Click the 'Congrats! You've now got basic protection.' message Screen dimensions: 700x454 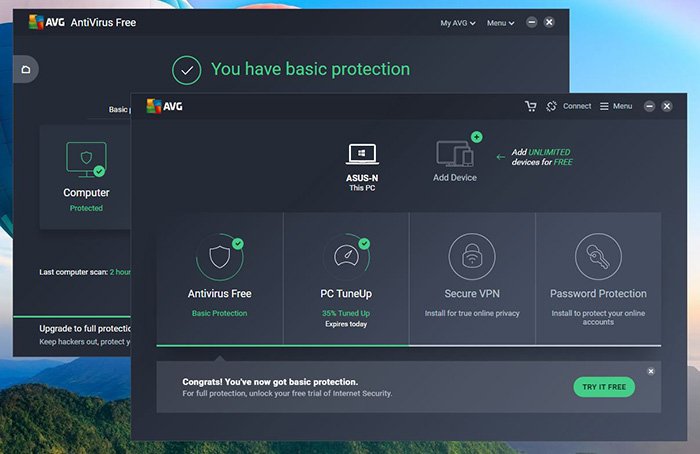point(270,382)
